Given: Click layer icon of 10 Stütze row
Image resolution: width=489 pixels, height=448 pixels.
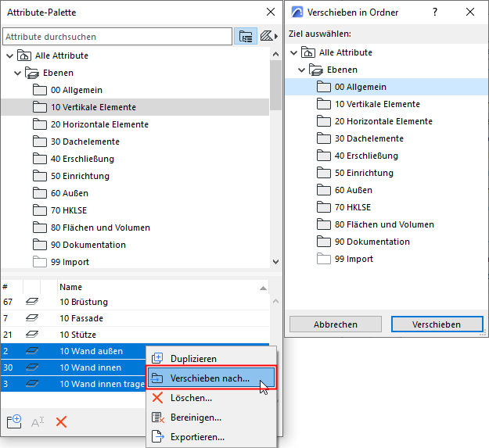Looking at the screenshot, I should [x=32, y=335].
